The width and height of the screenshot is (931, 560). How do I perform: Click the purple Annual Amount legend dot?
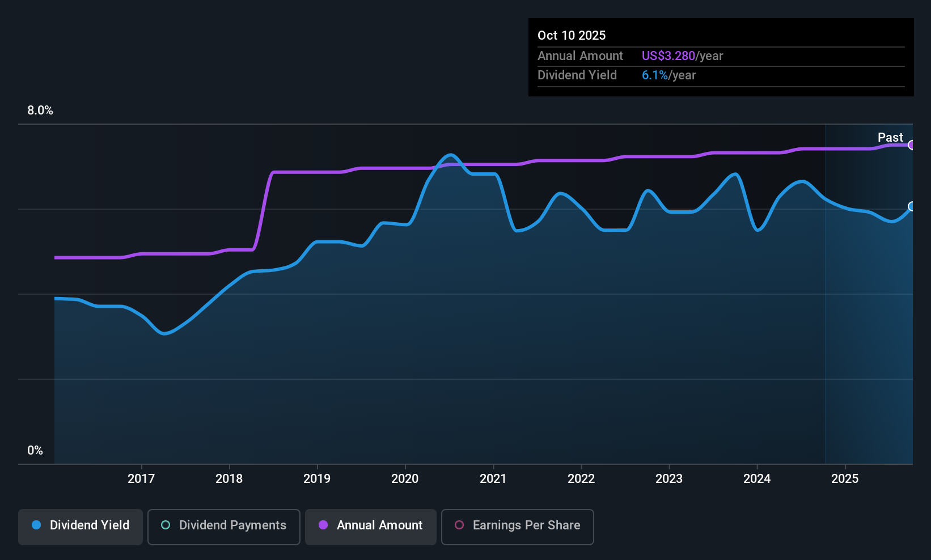(x=323, y=525)
